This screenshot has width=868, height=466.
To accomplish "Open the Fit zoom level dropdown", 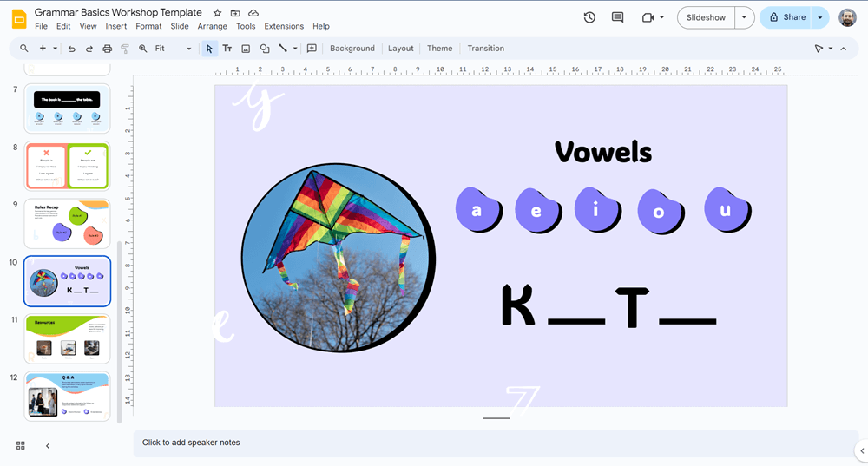I will (173, 49).
